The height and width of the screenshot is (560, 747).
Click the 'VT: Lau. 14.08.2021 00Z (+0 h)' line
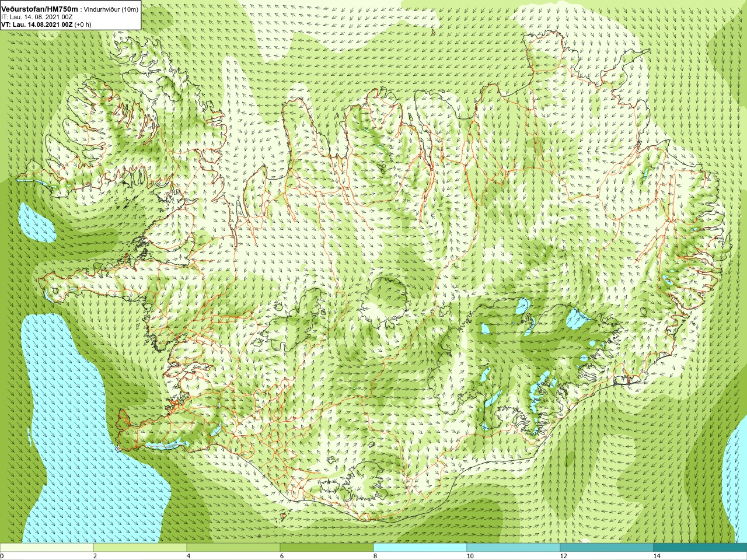[46, 24]
